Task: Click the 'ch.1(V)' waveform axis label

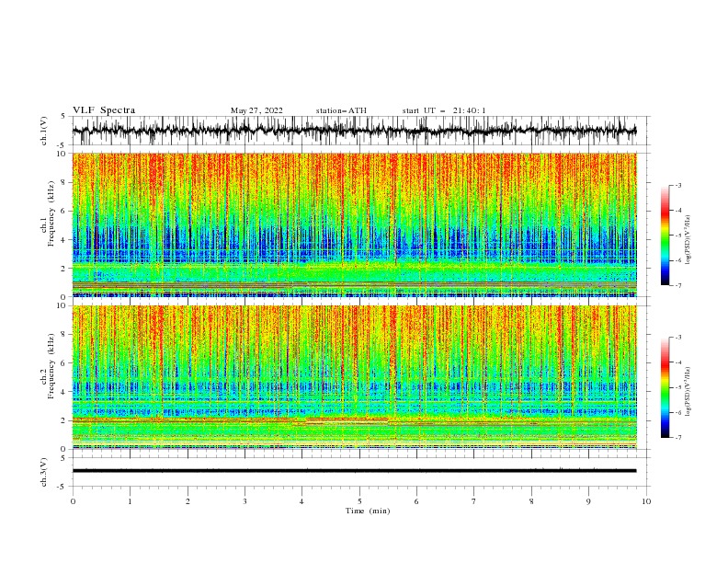Action: tap(44, 131)
